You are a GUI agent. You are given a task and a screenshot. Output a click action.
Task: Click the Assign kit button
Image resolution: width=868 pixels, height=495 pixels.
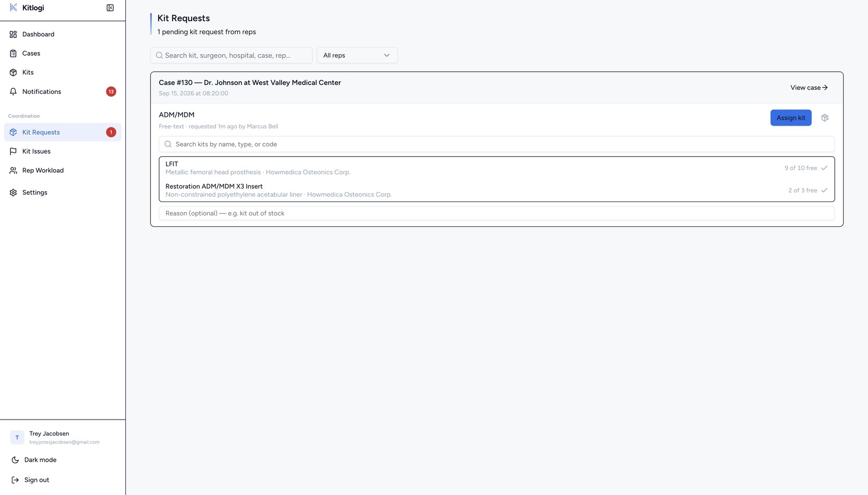(791, 118)
